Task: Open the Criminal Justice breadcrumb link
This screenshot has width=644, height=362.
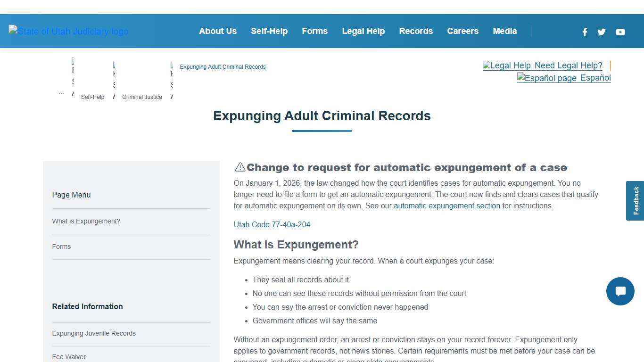Action: [x=142, y=97]
